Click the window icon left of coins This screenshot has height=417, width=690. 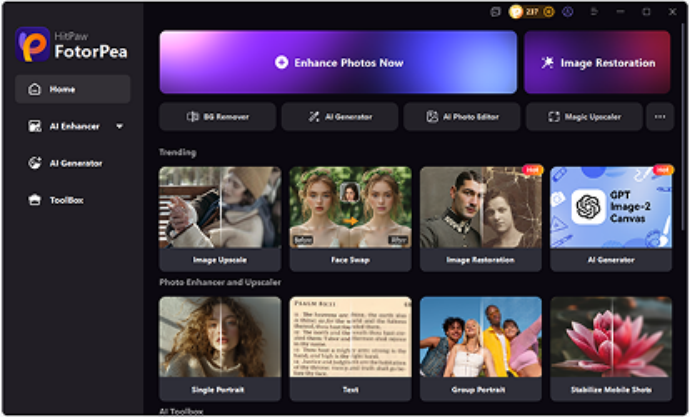(495, 12)
